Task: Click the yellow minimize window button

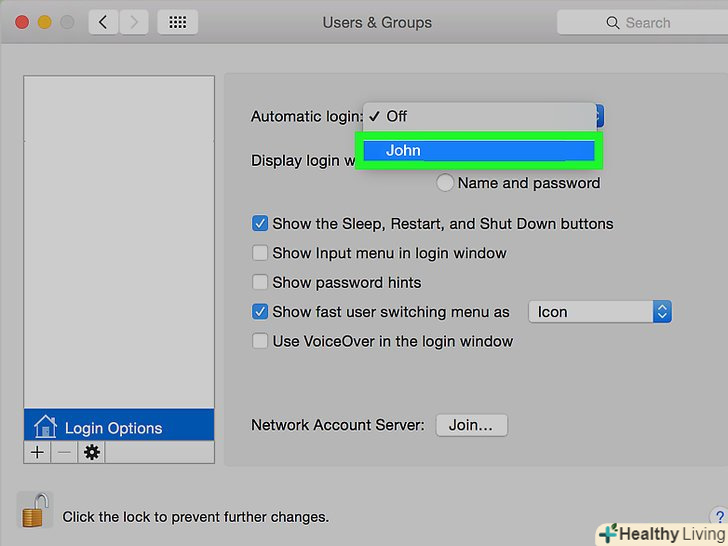Action: pyautogui.click(x=45, y=22)
